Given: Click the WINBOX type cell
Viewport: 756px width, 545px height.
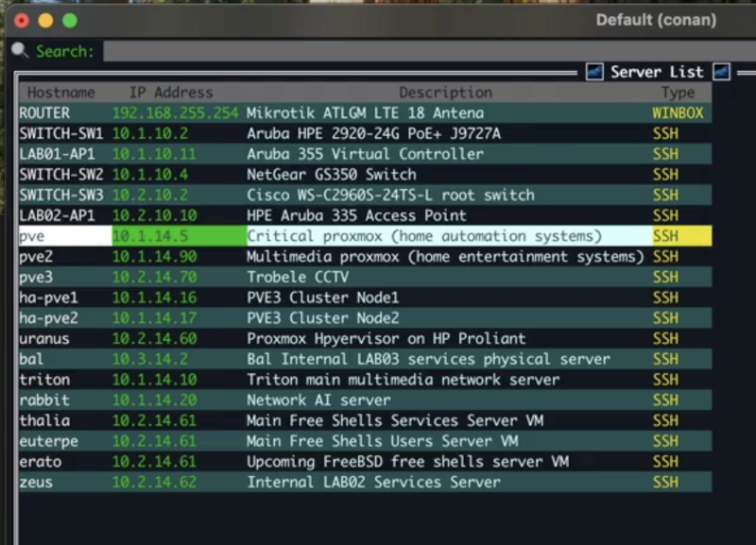Looking at the screenshot, I should tap(678, 113).
